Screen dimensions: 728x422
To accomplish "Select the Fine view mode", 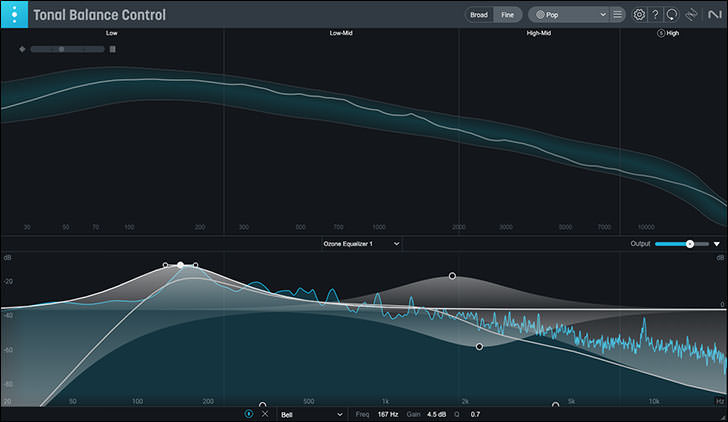I will pos(507,15).
